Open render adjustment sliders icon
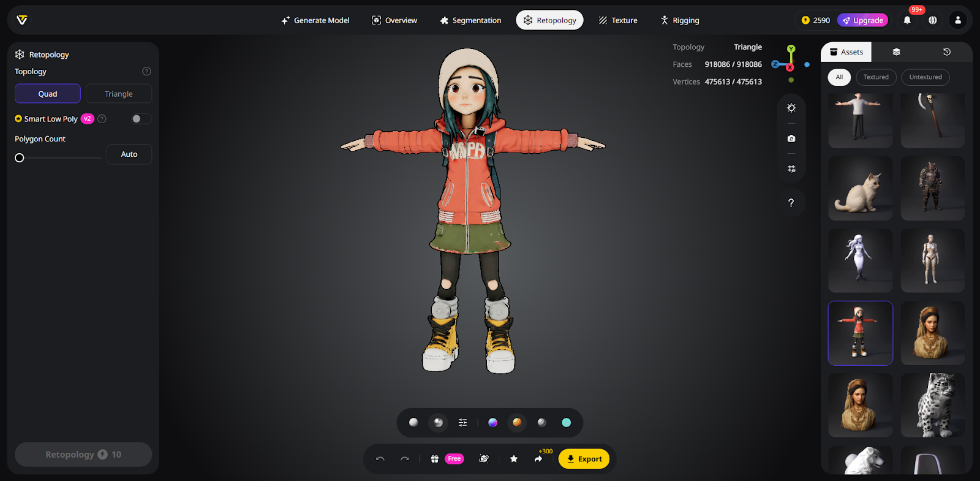The height and width of the screenshot is (481, 980). pos(462,423)
